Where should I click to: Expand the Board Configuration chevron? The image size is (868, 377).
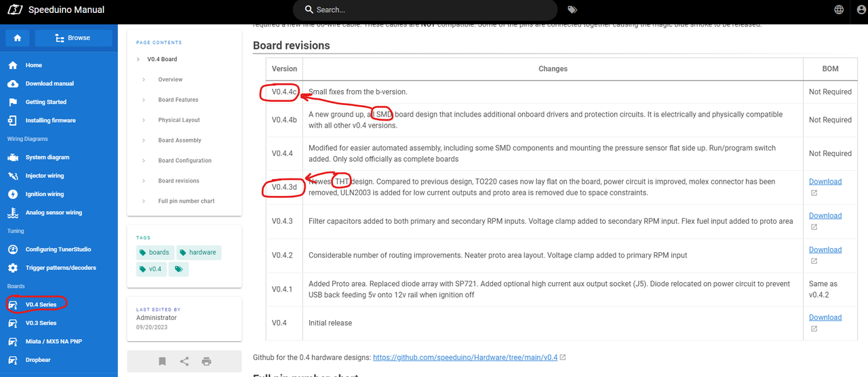pyautogui.click(x=144, y=161)
